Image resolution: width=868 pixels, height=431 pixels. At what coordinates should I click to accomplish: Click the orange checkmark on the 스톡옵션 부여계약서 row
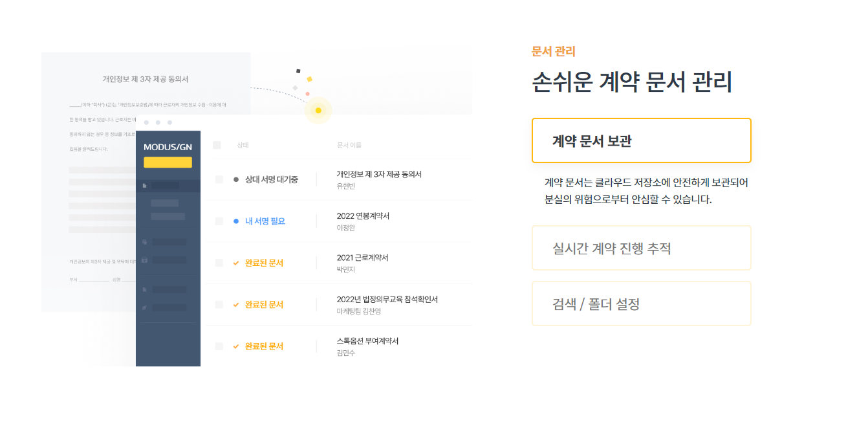point(236,346)
